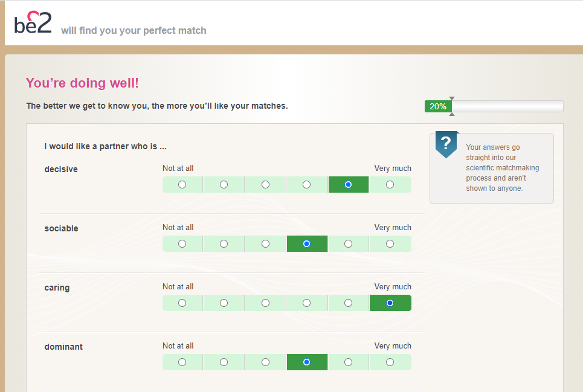583x392 pixels.
Task: Choose 'Not at all' radio for dominant
Action: point(182,362)
